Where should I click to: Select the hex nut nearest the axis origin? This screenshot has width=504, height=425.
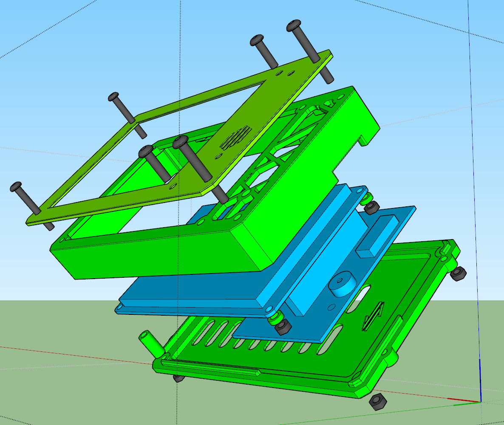(378, 402)
